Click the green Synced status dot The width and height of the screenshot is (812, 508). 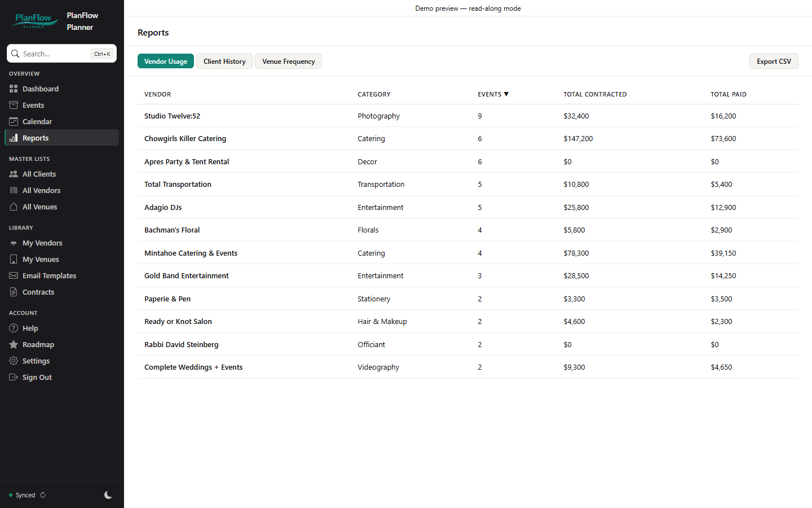point(11,495)
